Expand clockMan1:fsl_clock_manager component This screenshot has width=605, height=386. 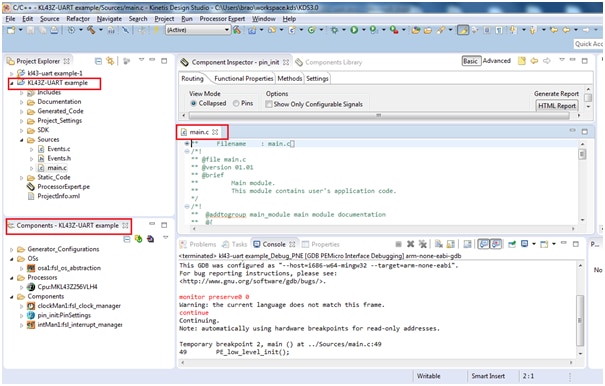22,306
